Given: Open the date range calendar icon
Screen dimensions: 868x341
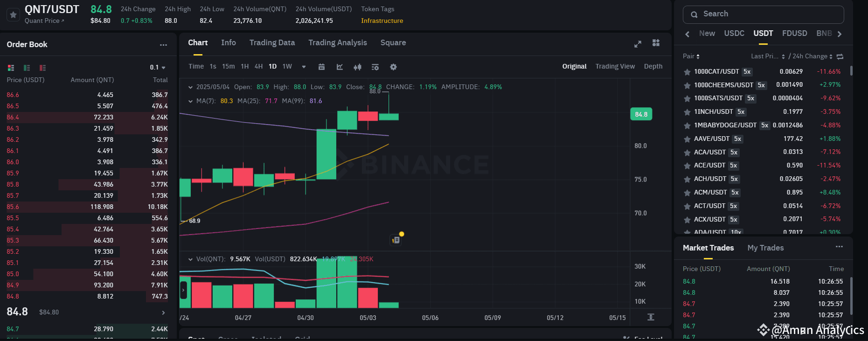Looking at the screenshot, I should click(321, 67).
